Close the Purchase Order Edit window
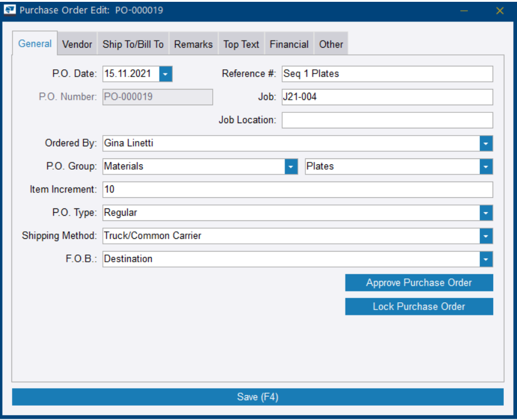This screenshot has height=420, width=517. click(500, 11)
